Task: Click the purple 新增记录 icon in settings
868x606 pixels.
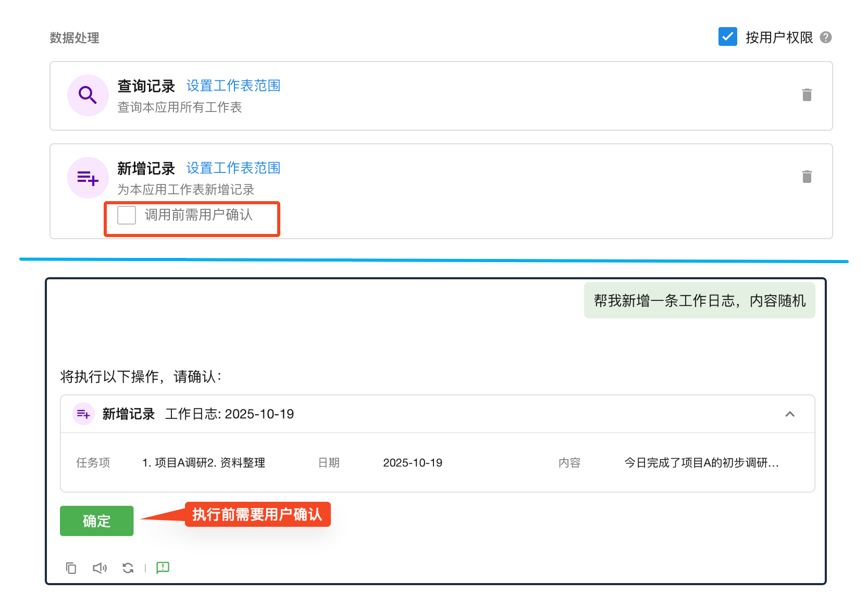Action: (x=88, y=178)
